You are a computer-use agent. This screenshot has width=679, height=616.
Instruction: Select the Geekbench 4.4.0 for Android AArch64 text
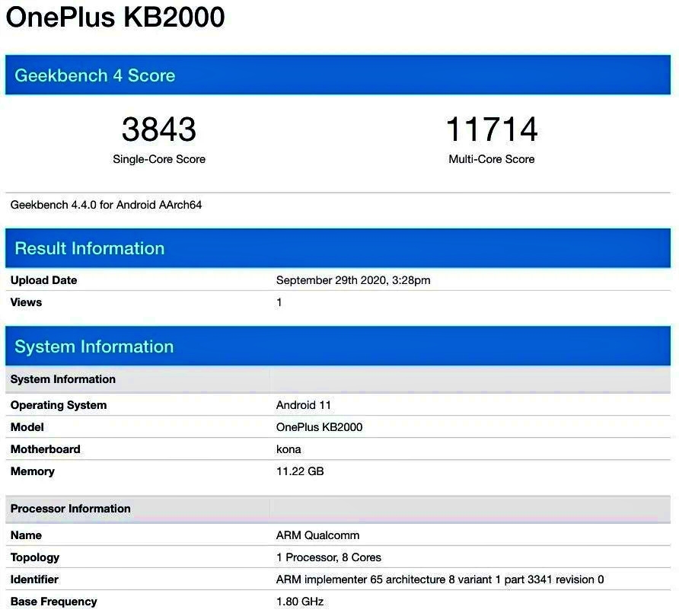pos(106,205)
